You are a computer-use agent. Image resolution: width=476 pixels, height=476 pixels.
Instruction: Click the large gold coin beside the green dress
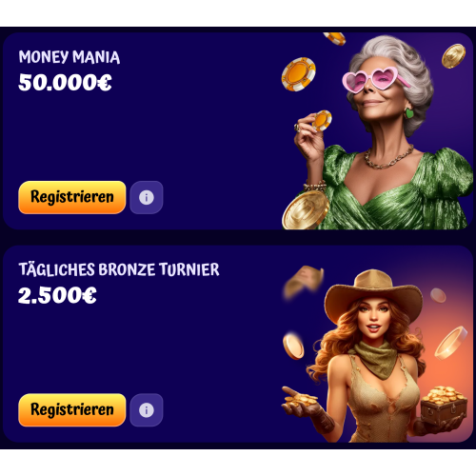coord(306,210)
